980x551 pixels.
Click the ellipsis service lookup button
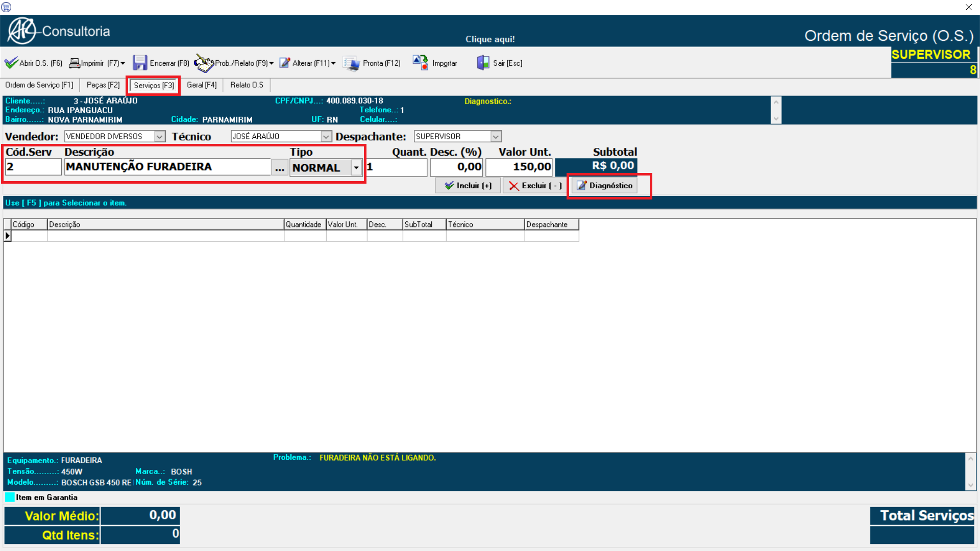pyautogui.click(x=279, y=167)
